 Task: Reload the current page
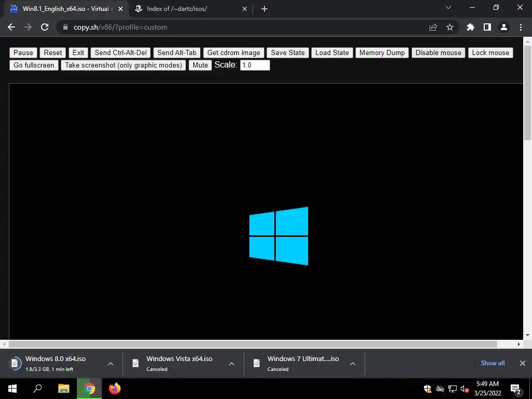(45, 27)
